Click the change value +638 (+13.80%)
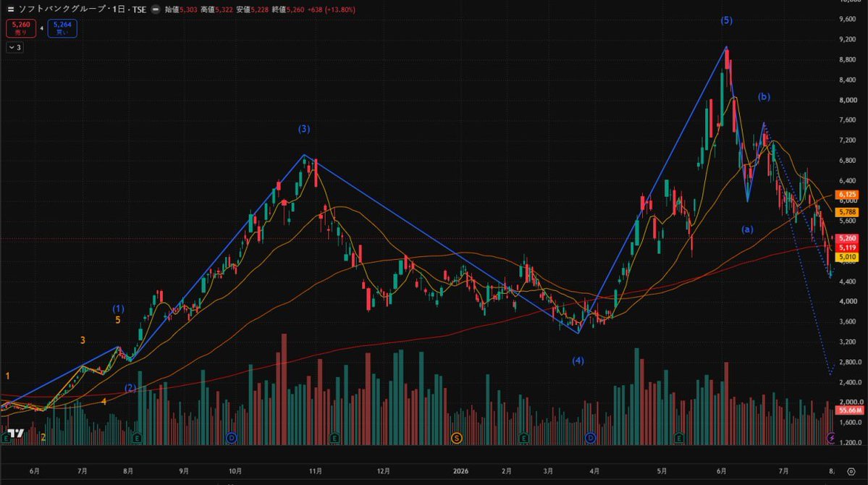Screen dimensions: 868x485 pos(332,9)
